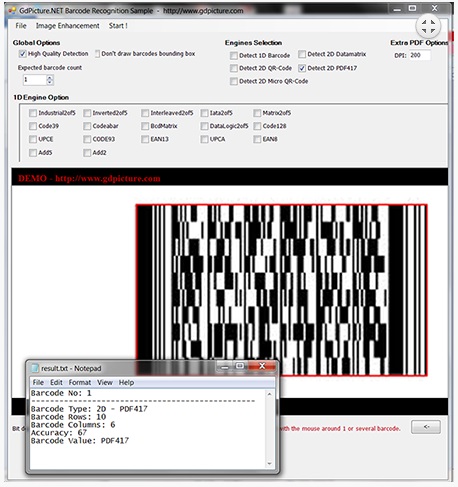458x487 pixels.
Task: Maximize the GdPicture Barcode Recognition window
Action: [413, 8]
